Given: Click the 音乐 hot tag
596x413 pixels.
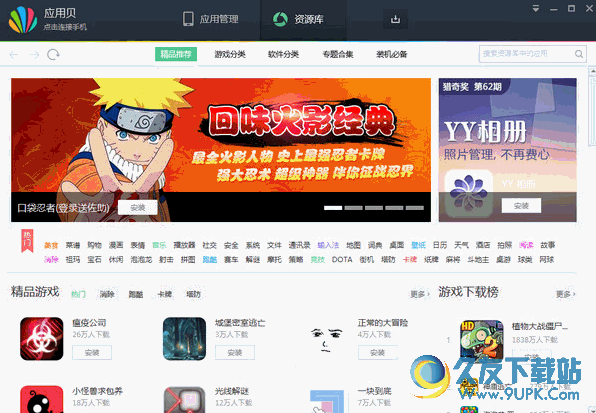Looking at the screenshot, I should click(159, 245).
